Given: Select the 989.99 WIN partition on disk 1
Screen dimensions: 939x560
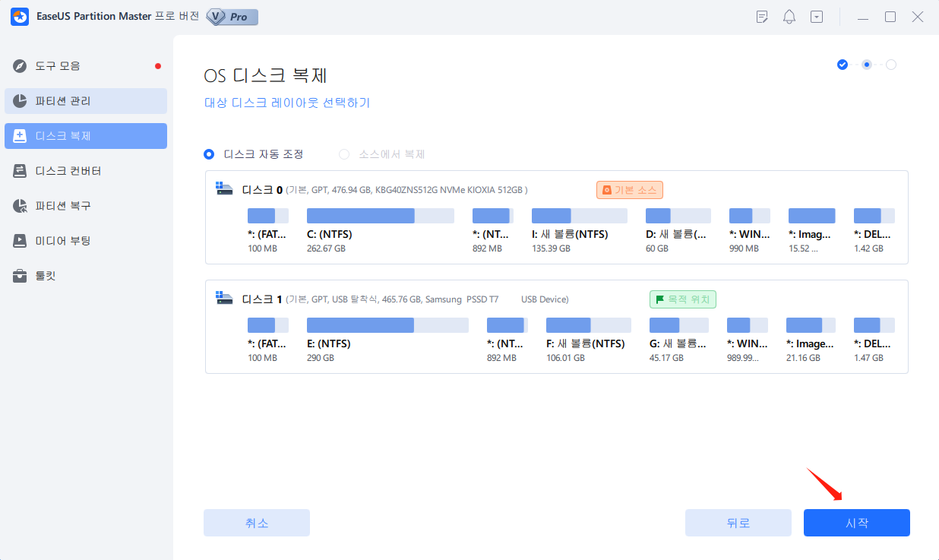Looking at the screenshot, I should tap(748, 340).
